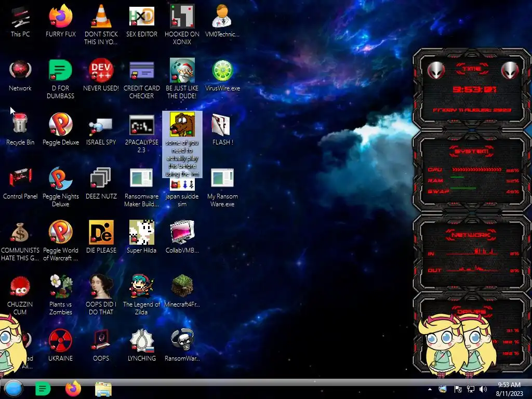
Task: Select the Recycle Bin icon
Action: (20, 124)
